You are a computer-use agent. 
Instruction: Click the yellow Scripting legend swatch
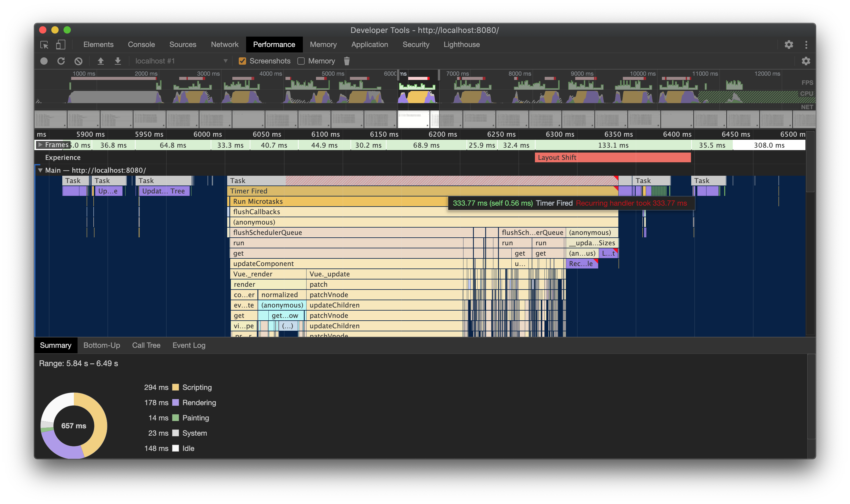[x=175, y=387]
